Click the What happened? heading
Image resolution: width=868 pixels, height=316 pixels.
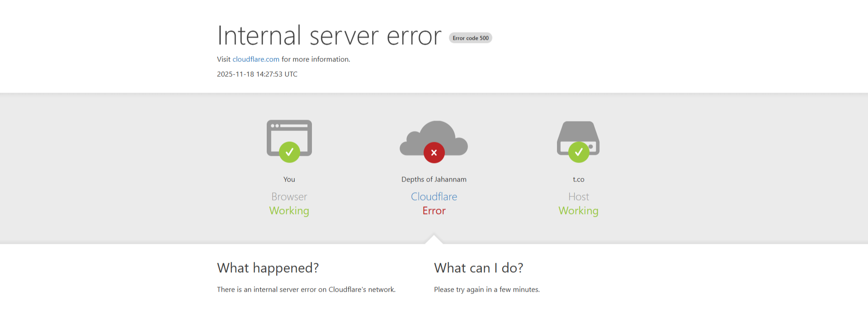[x=268, y=268]
